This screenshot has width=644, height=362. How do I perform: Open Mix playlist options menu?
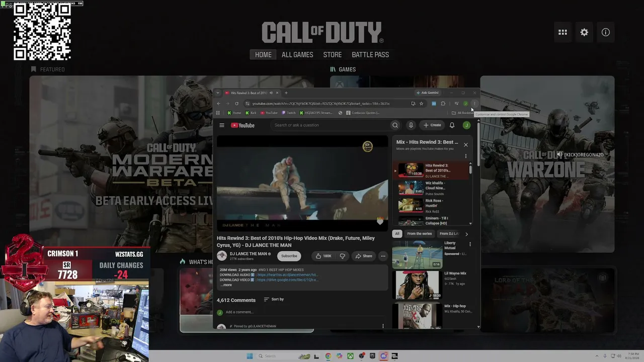tap(465, 156)
